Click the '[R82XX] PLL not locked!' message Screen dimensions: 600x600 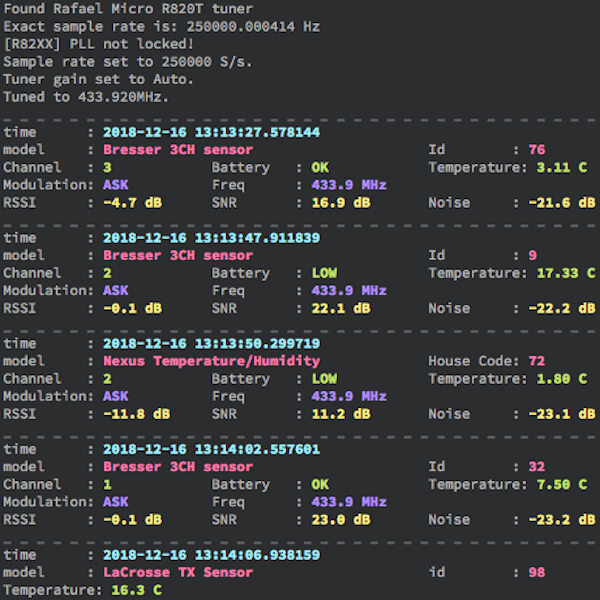(98, 44)
